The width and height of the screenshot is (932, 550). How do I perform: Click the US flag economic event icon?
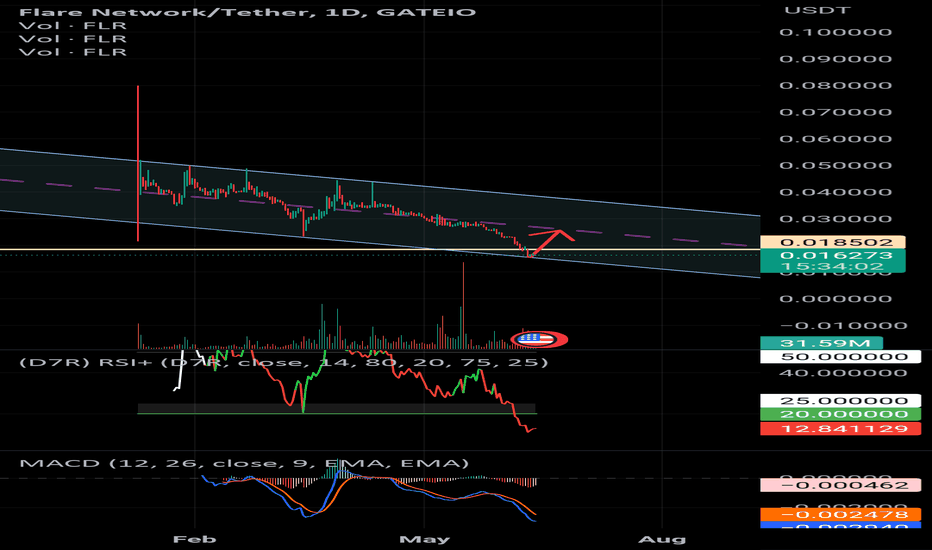tap(536, 340)
